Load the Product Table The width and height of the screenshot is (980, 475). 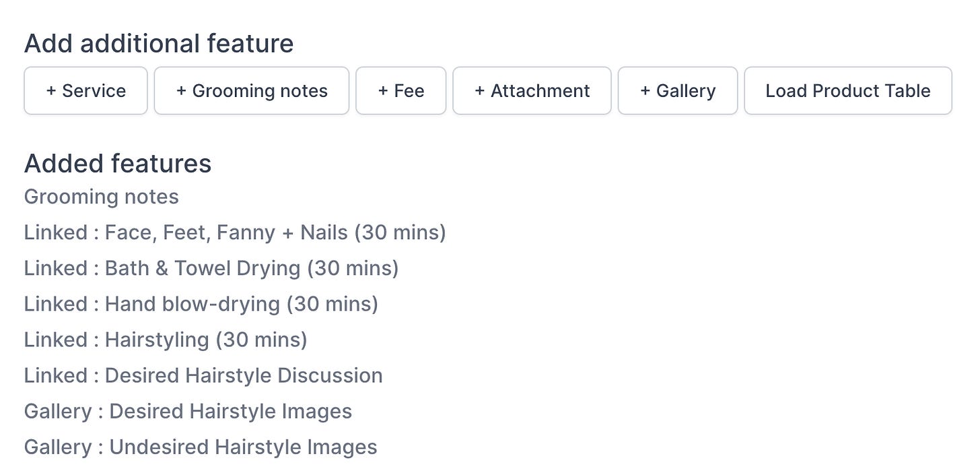coord(847,91)
